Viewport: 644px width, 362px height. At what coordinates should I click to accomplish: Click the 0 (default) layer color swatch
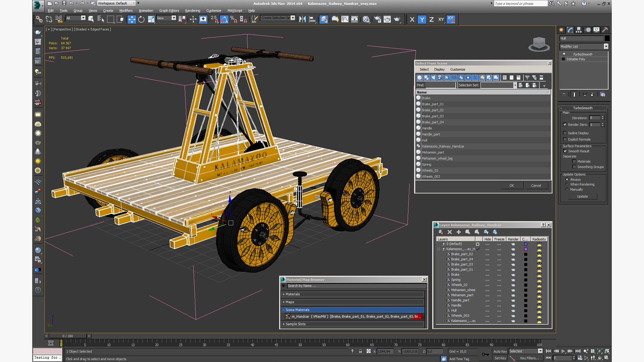(x=526, y=244)
